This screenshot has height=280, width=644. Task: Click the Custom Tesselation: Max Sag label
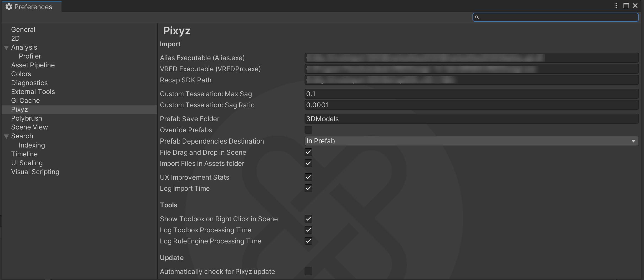click(x=206, y=94)
